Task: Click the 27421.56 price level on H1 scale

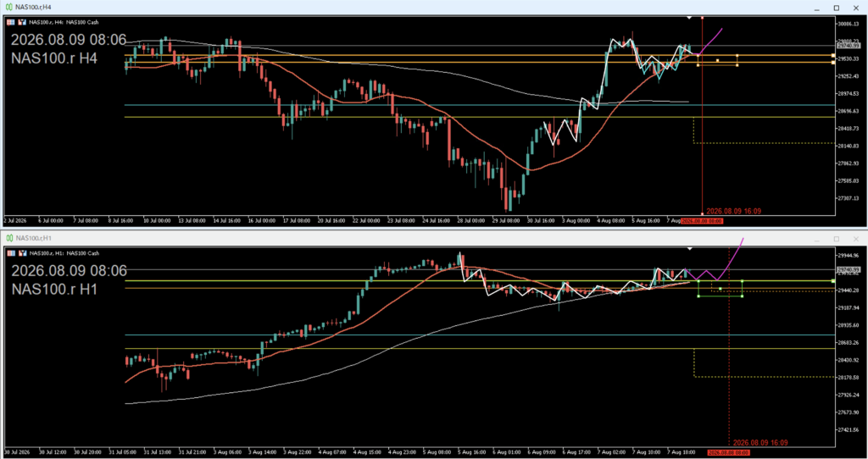Action: point(848,429)
